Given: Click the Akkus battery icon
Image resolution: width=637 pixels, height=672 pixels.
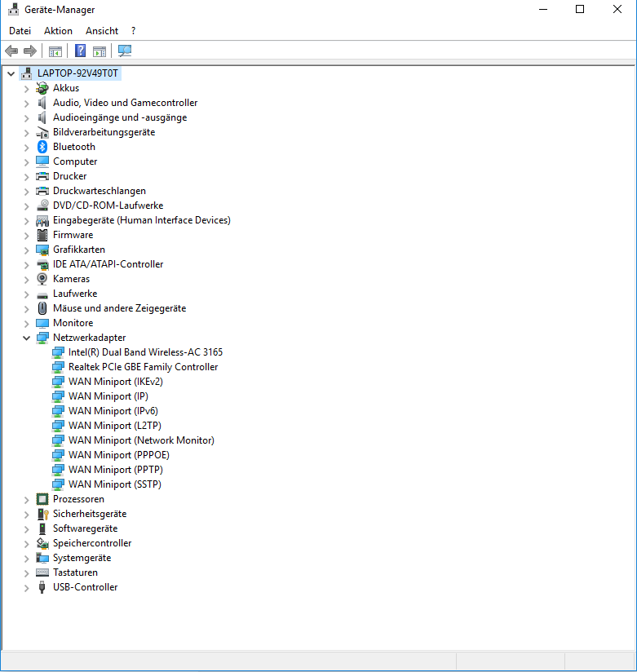Looking at the screenshot, I should coord(42,88).
